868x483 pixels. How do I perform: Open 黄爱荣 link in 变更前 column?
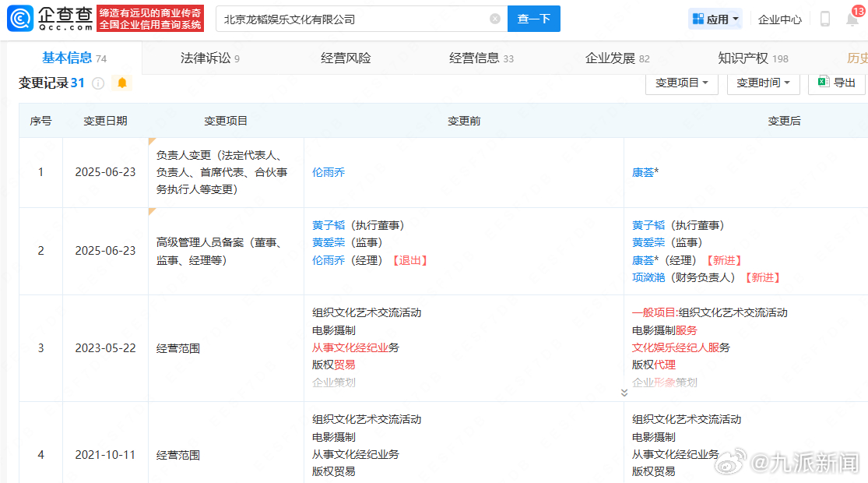pos(329,242)
